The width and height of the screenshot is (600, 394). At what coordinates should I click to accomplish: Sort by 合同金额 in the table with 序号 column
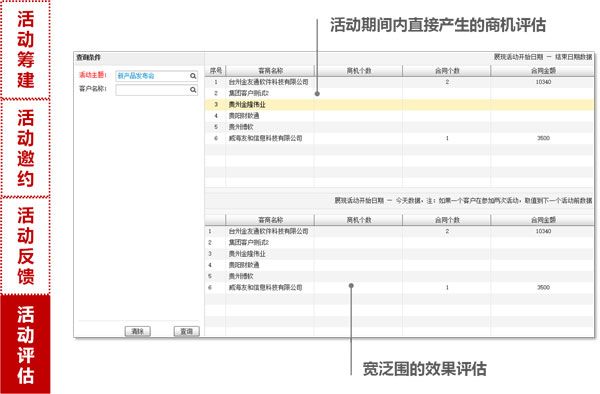tap(543, 71)
